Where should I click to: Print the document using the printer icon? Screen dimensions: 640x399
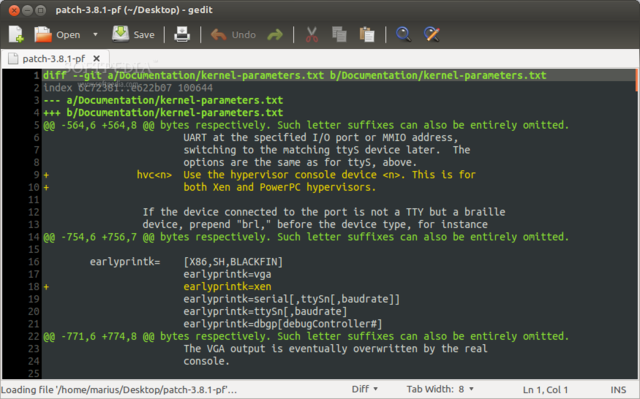click(x=182, y=35)
